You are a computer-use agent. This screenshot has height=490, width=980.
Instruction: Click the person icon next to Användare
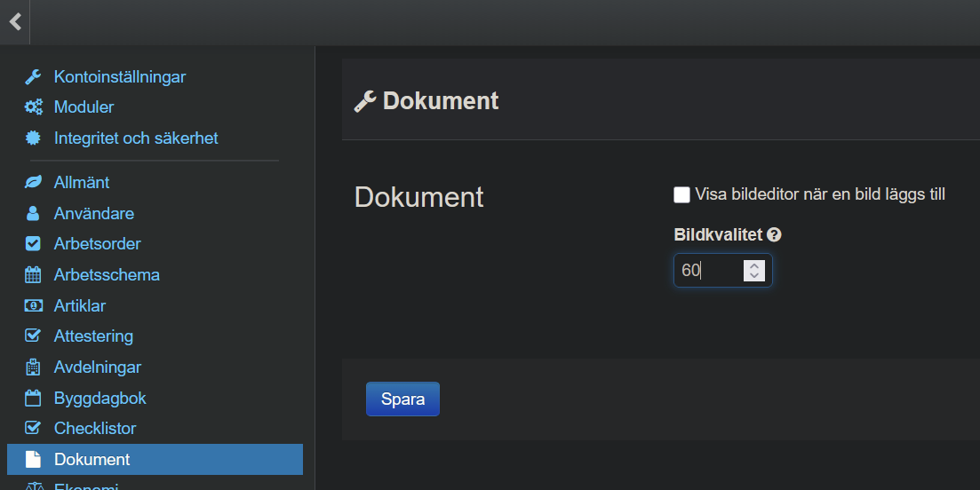click(33, 214)
